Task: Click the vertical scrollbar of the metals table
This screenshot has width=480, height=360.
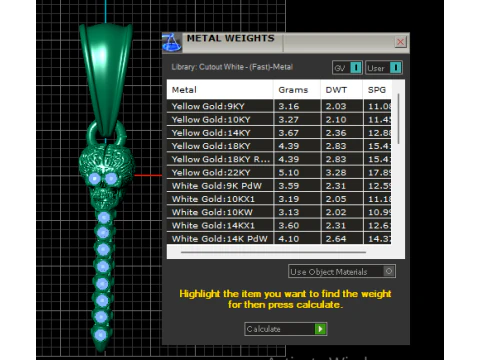Action: pyautogui.click(x=398, y=119)
